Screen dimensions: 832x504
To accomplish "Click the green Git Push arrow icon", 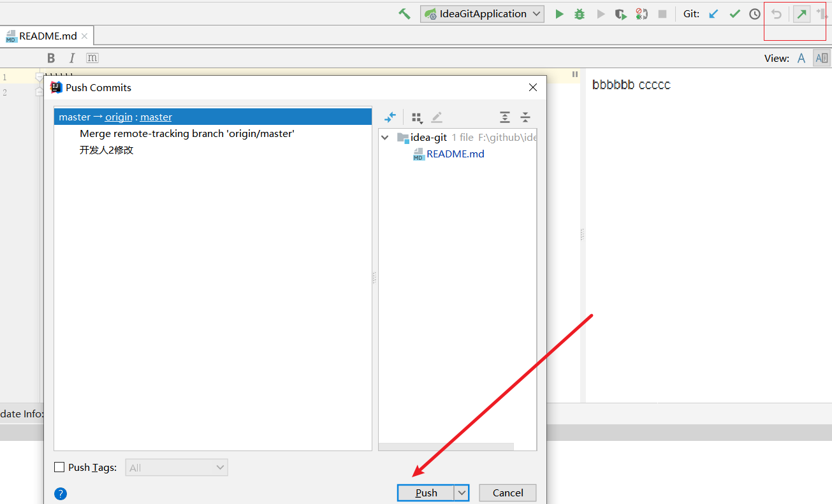I will (x=802, y=14).
